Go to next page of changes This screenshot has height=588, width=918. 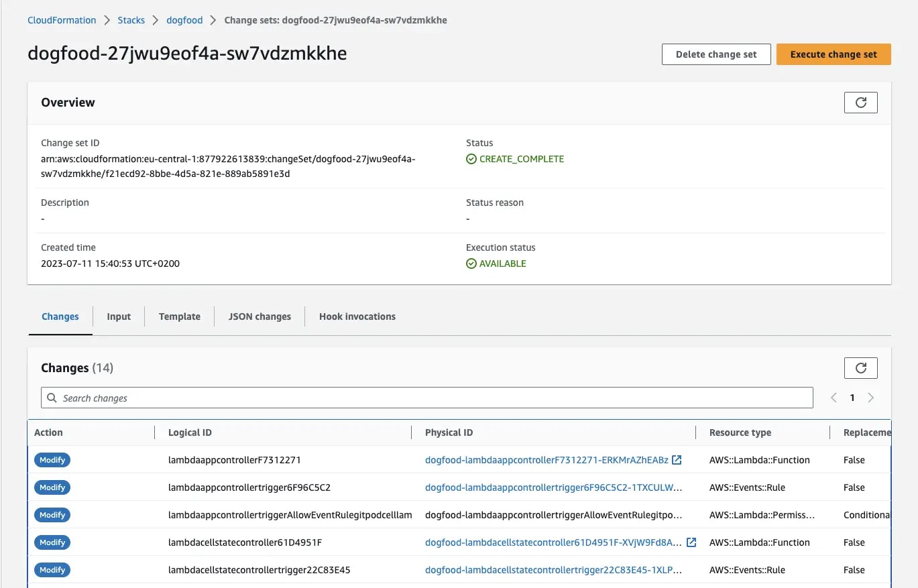(x=871, y=398)
